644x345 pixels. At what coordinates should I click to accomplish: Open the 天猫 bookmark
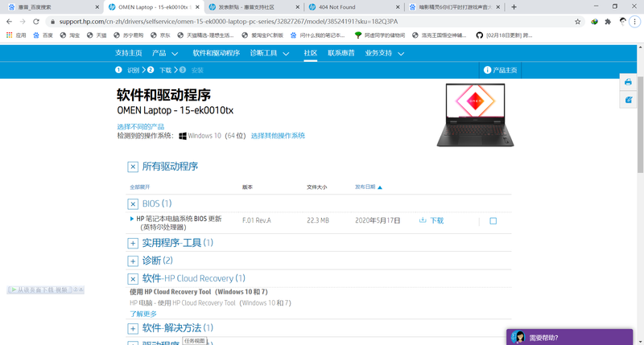point(97,35)
